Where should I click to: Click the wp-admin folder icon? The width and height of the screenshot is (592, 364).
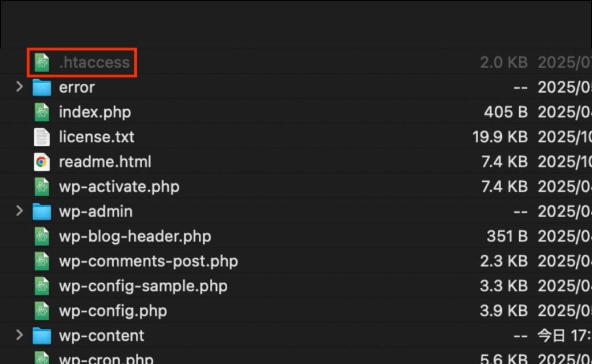tap(42, 211)
